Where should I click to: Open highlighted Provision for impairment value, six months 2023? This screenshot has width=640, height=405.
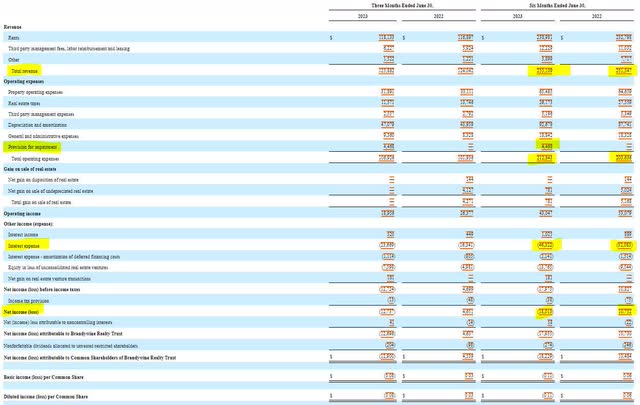point(547,146)
